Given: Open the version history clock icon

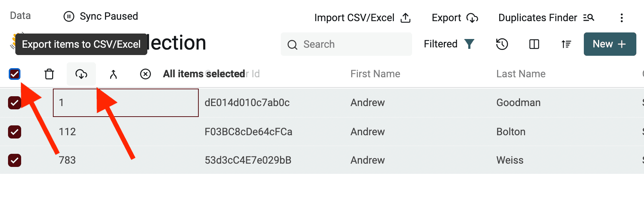Looking at the screenshot, I should tap(502, 44).
